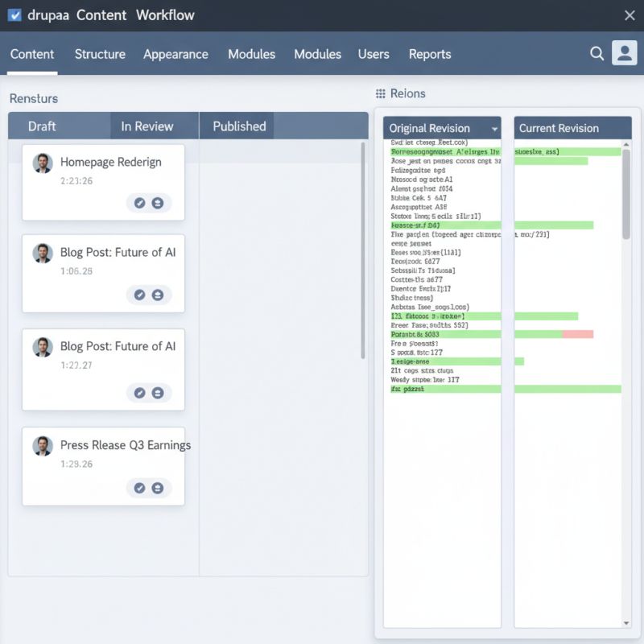Select the Published workflow column header
Screen dimensions: 644x644
[x=237, y=126]
